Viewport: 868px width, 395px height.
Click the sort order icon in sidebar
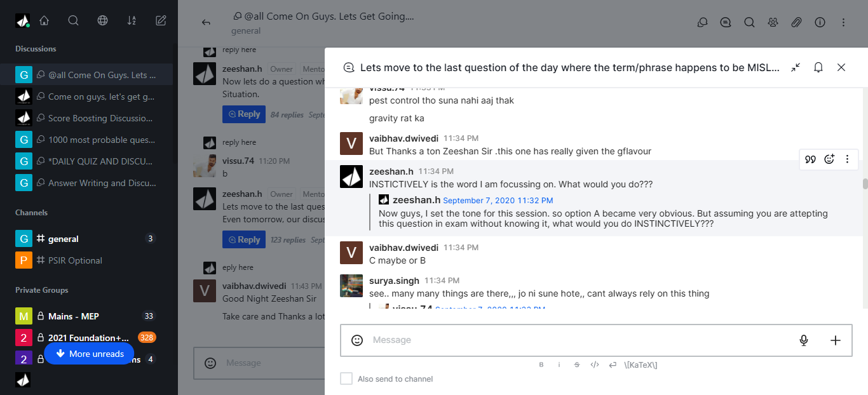coord(132,21)
